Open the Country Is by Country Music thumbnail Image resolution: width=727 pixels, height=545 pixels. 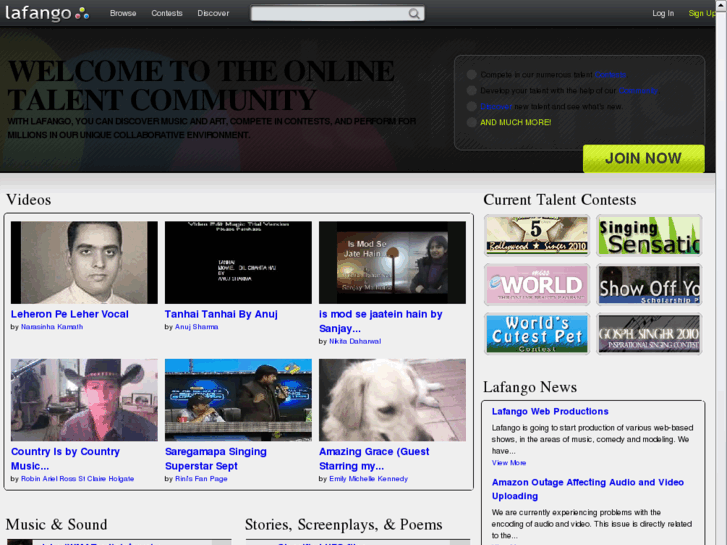coord(84,400)
